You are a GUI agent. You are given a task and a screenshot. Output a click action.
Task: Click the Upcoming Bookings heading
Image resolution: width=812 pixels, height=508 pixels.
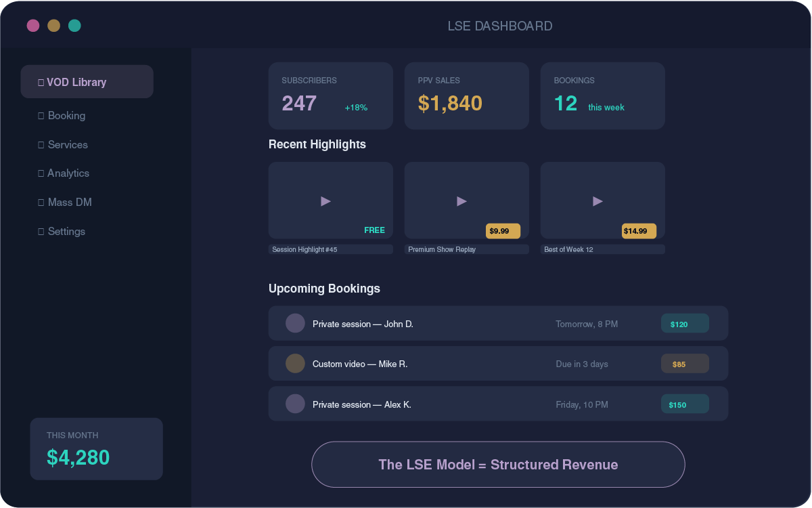pyautogui.click(x=324, y=289)
